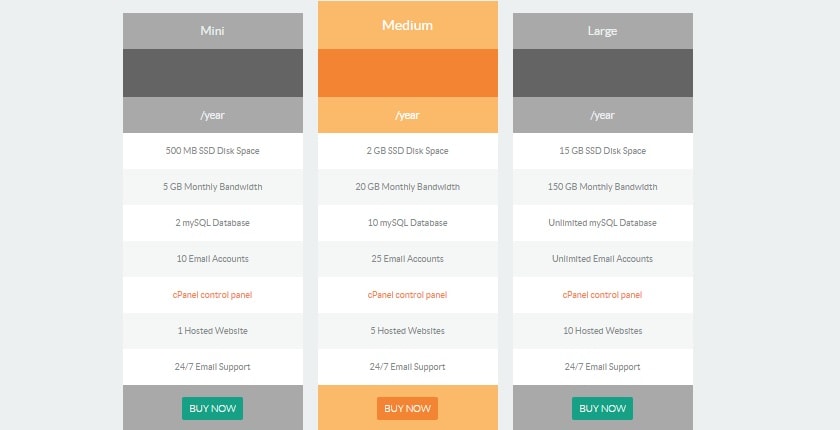Click the 15 GB SSD Disk Space row
Screen dimensions: 840x430
point(603,151)
